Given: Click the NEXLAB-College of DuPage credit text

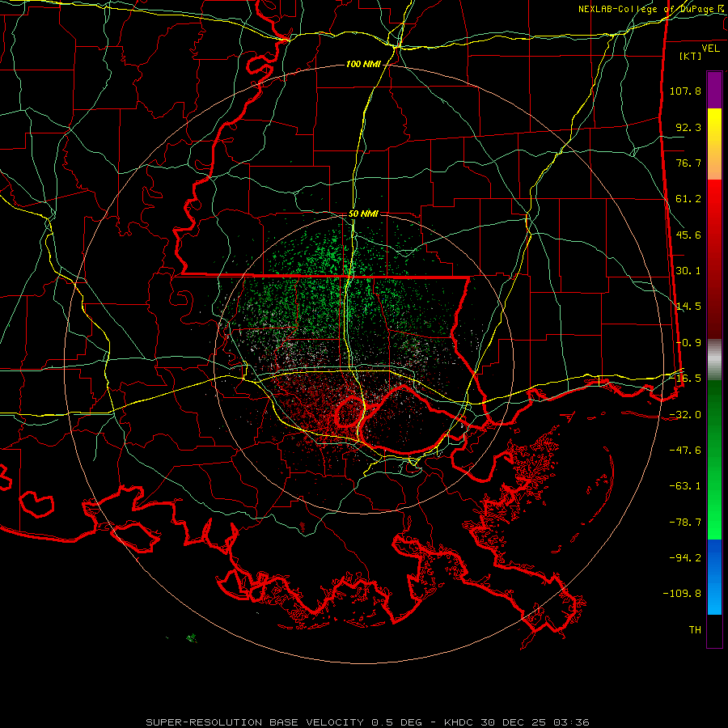Looking at the screenshot, I should click(x=651, y=9).
